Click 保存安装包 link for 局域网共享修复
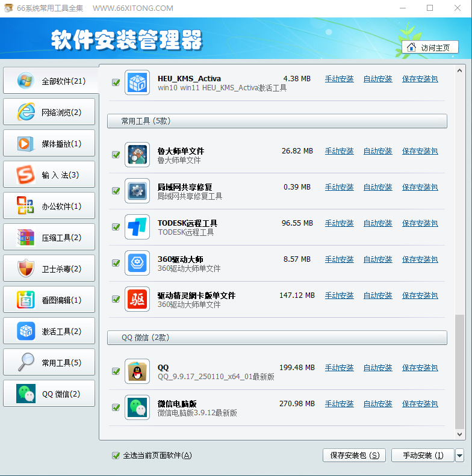This screenshot has width=472, height=476. [420, 187]
